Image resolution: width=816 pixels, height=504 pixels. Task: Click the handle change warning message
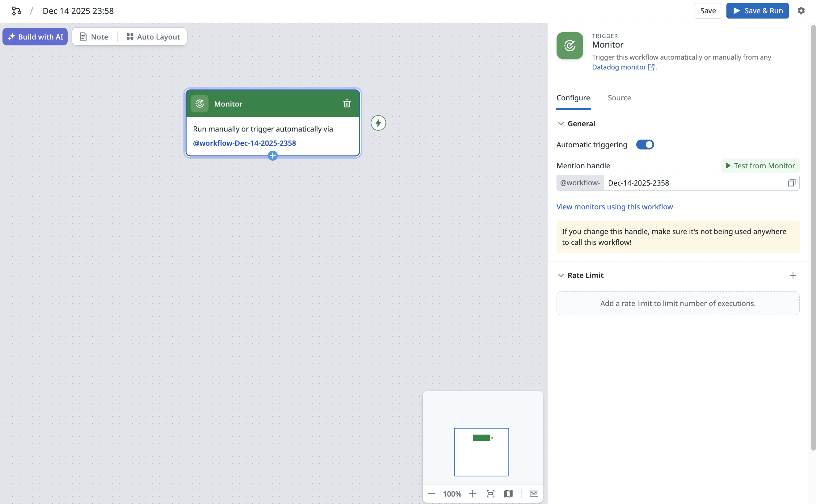[678, 237]
